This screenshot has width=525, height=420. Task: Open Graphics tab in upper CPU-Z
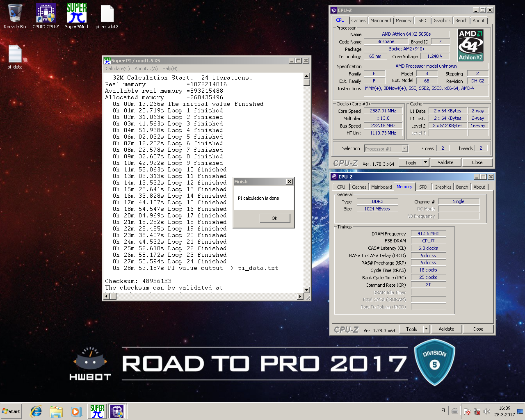442,21
